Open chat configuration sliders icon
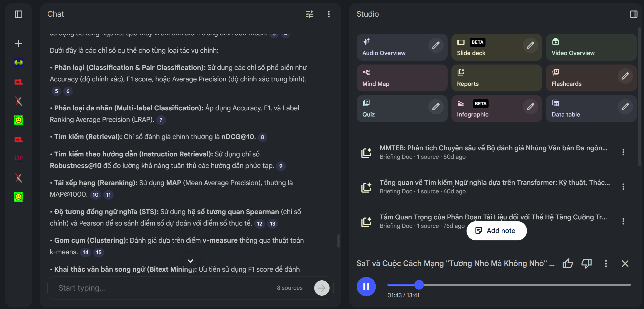The image size is (644, 309). click(310, 14)
